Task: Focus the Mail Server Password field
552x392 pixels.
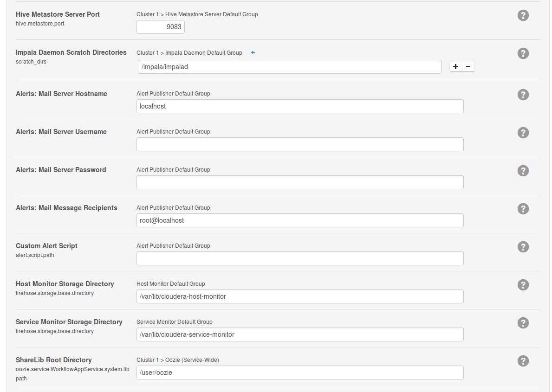Action: point(300,182)
